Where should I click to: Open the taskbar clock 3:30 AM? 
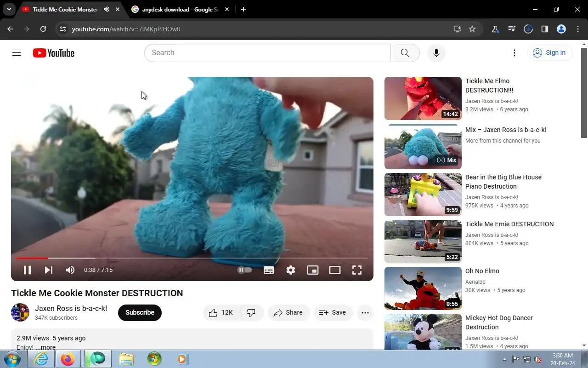(562, 359)
